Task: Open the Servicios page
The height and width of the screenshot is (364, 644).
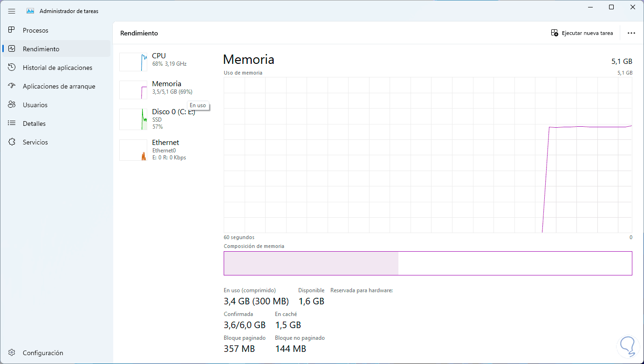Action: point(56,142)
